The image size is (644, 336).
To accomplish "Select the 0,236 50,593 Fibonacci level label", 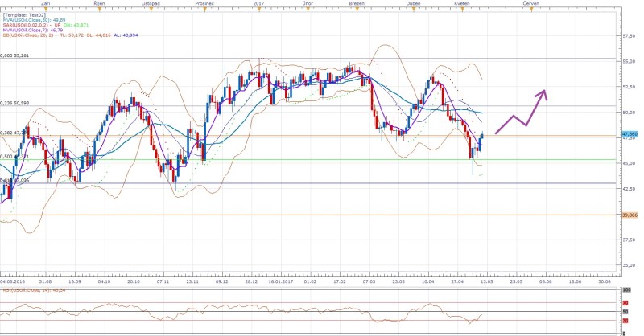I will coord(16,103).
